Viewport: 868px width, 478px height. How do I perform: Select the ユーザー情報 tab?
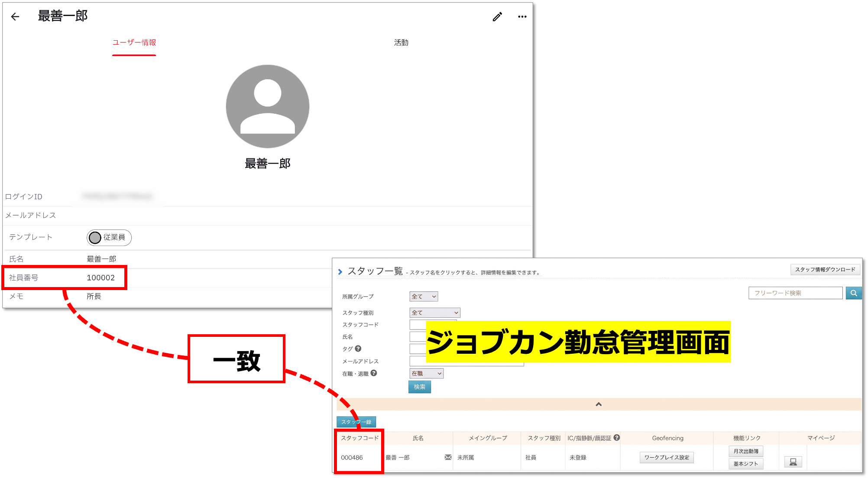[134, 42]
